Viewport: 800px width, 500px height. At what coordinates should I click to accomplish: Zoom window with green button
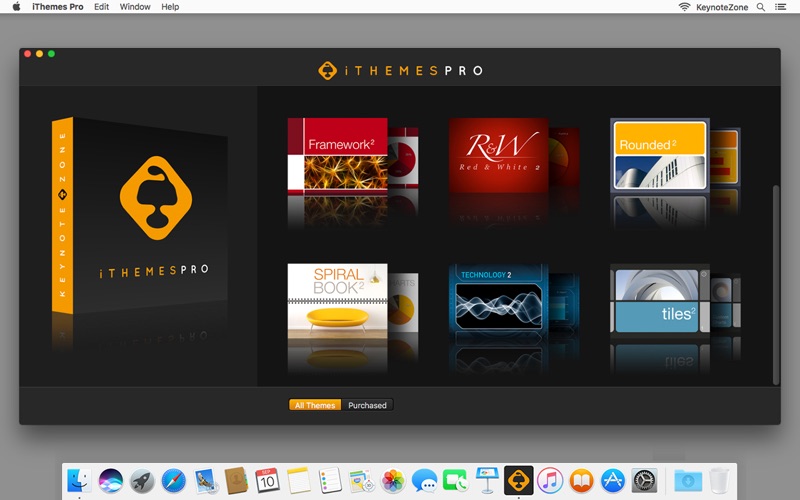[51, 54]
